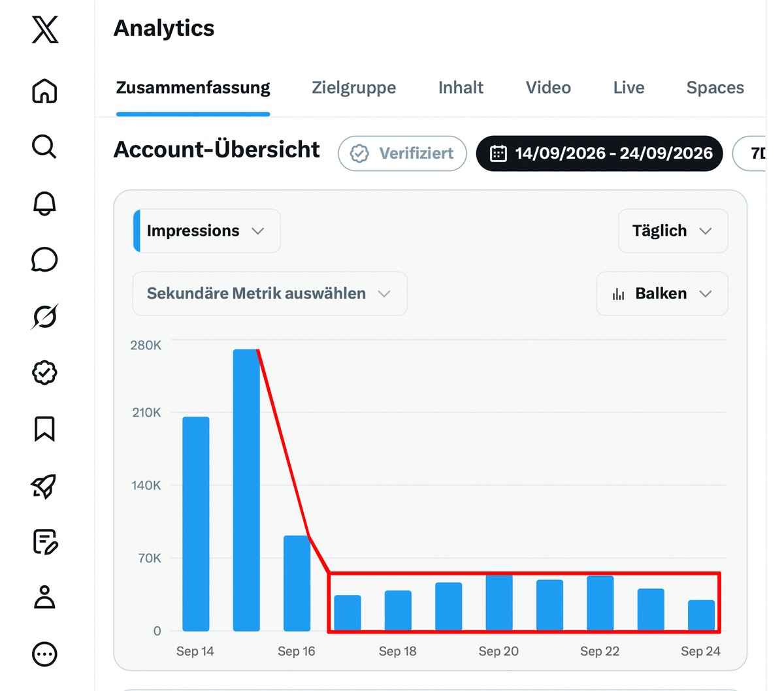Click the 140K axis label
This screenshot has height=691, width=784.
[146, 485]
